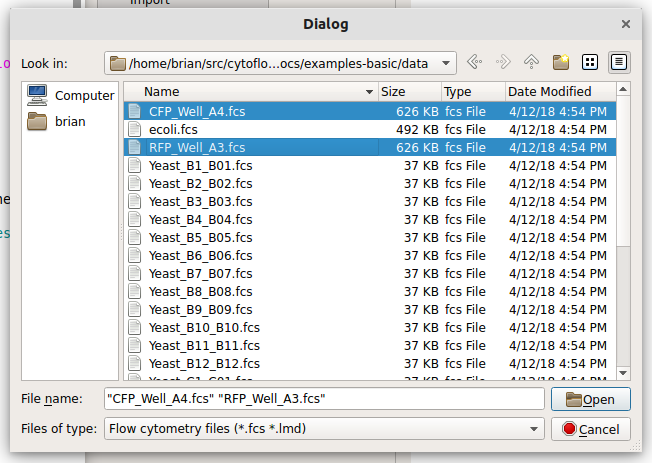This screenshot has height=463, width=652.
Task: Click the file icon beside Yeast_B6_B06.fcs
Action: pos(134,255)
